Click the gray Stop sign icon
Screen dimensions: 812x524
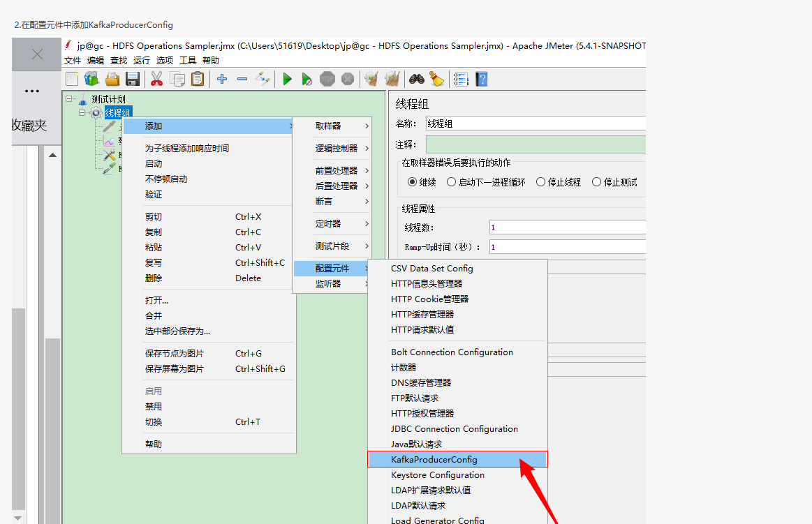(327, 79)
